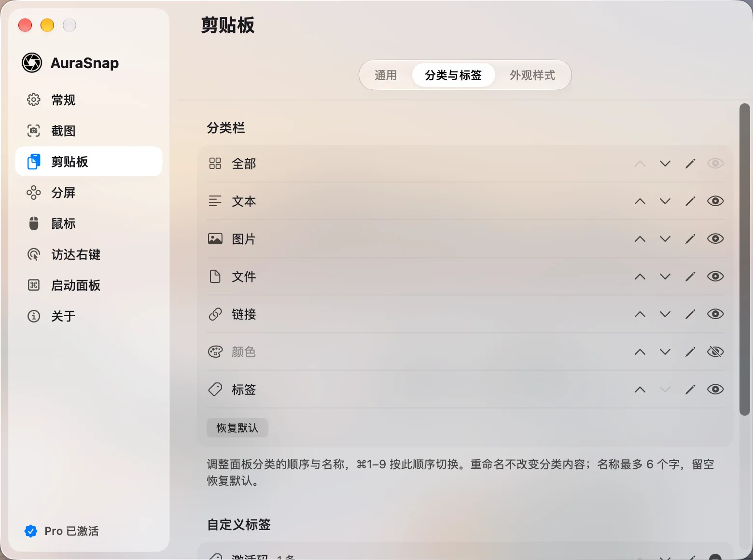Select 剪贴板 clipboard in sidebar
Image resolution: width=753 pixels, height=560 pixels.
click(x=89, y=162)
